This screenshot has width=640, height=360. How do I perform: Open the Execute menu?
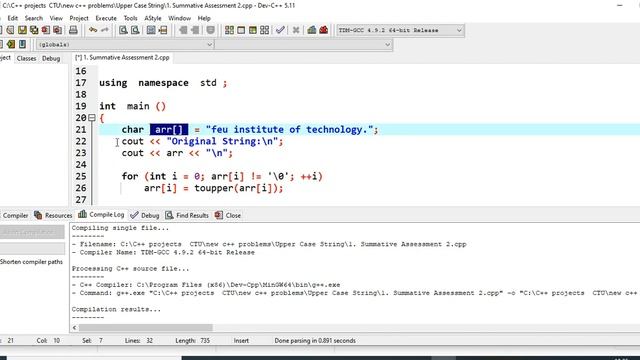tap(106, 18)
